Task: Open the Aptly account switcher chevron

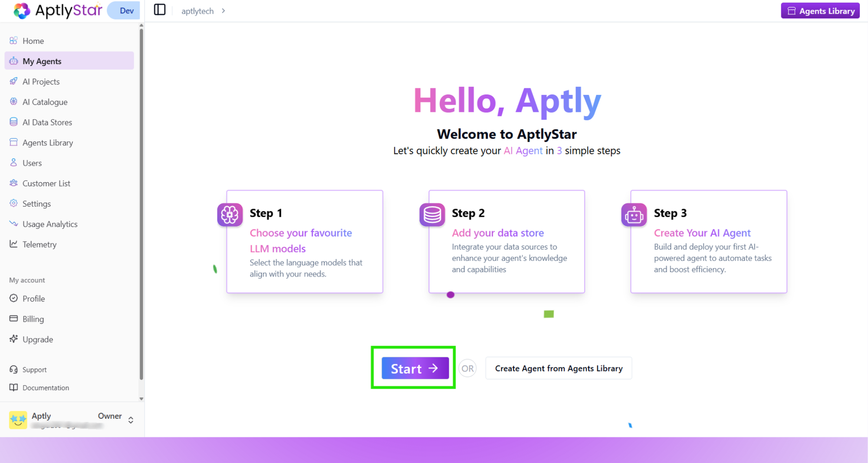Action: [130, 420]
